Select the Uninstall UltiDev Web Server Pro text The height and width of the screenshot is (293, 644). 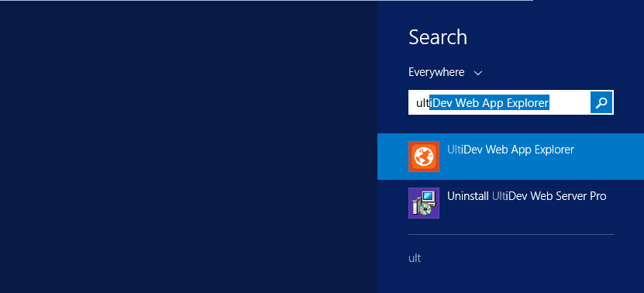pos(526,196)
